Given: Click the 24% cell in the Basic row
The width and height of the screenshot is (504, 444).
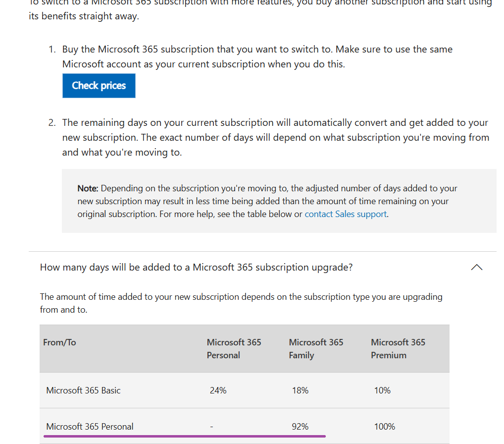Looking at the screenshot, I should pos(218,390).
